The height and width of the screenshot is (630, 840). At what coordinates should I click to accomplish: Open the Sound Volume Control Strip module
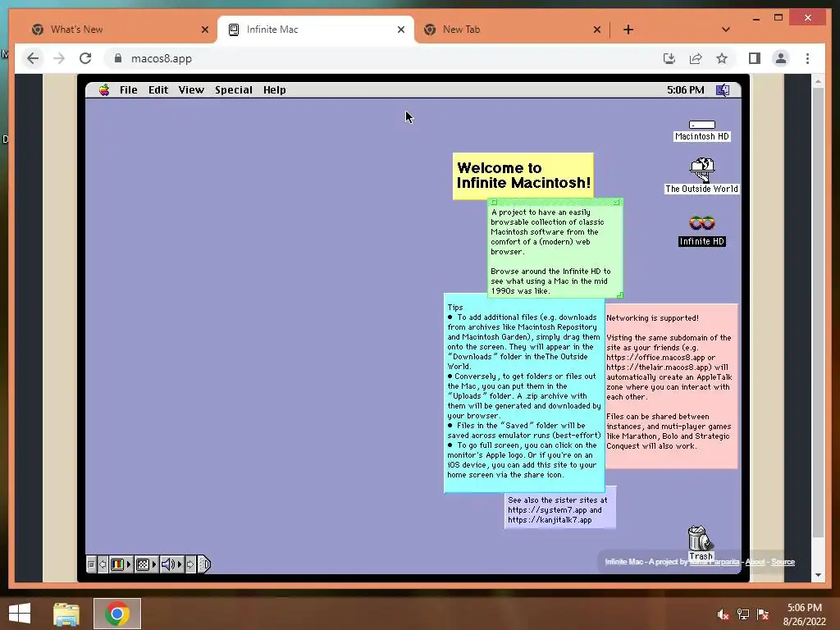point(171,564)
